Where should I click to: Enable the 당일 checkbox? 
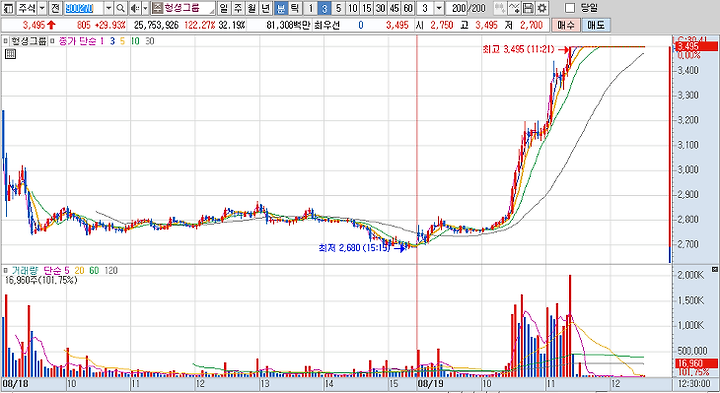(570, 8)
